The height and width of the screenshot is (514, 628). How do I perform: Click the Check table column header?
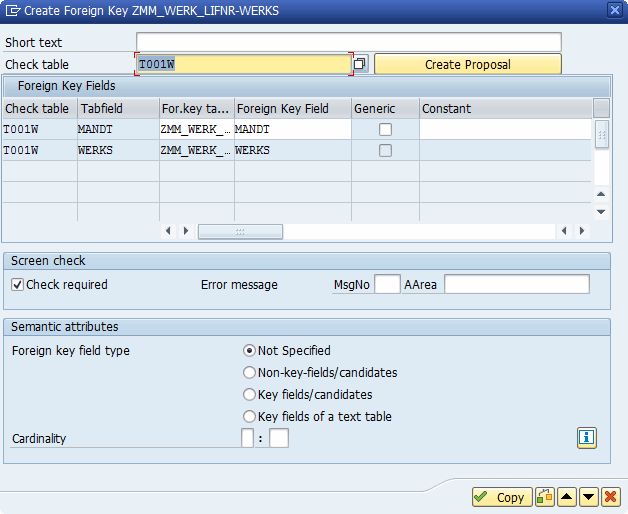pos(40,109)
